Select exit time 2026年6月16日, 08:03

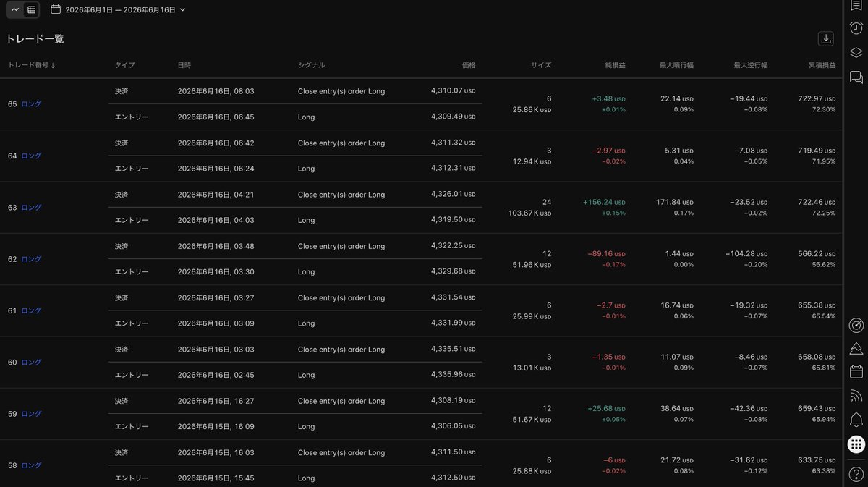coord(216,91)
